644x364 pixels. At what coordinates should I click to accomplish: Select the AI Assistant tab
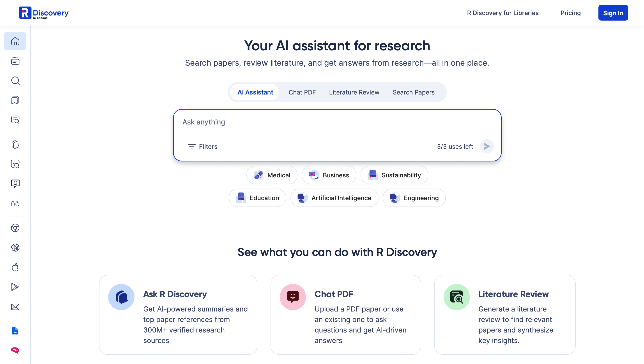click(255, 92)
